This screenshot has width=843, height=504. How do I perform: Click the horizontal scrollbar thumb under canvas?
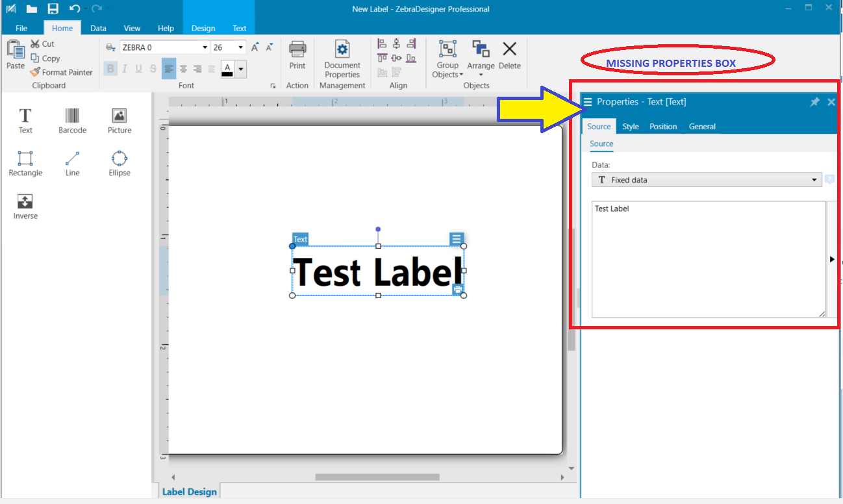point(377,477)
